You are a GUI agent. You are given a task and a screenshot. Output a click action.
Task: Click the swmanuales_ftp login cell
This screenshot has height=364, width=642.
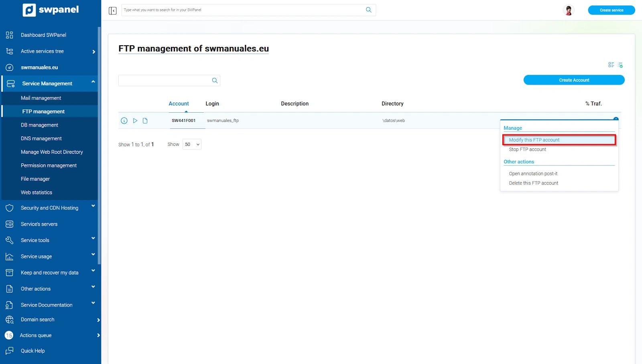[x=223, y=121]
